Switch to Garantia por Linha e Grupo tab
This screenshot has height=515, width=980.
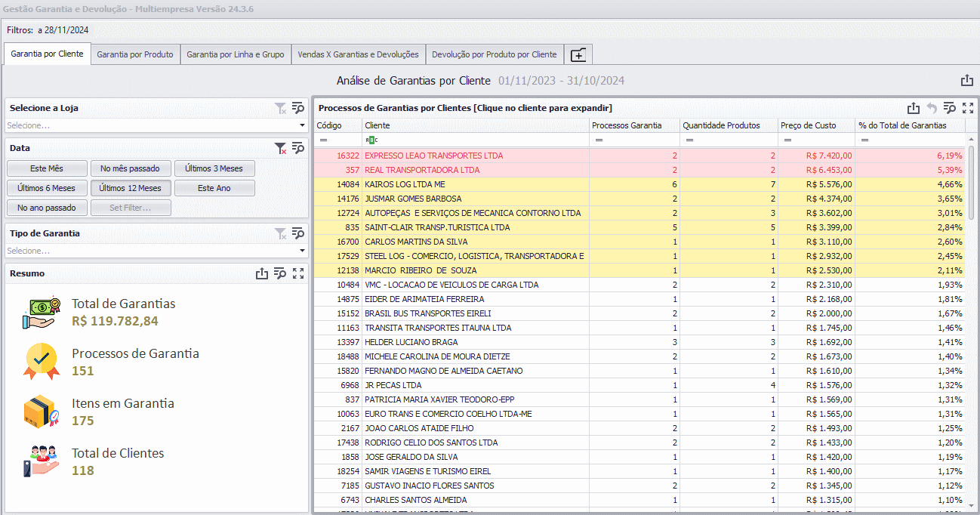tap(236, 54)
